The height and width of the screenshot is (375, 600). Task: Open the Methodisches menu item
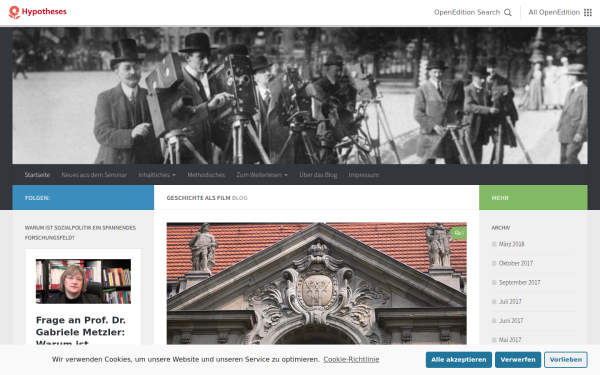point(206,175)
